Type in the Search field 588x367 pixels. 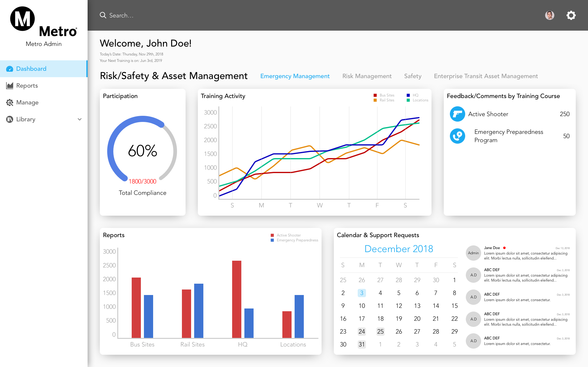(x=184, y=15)
